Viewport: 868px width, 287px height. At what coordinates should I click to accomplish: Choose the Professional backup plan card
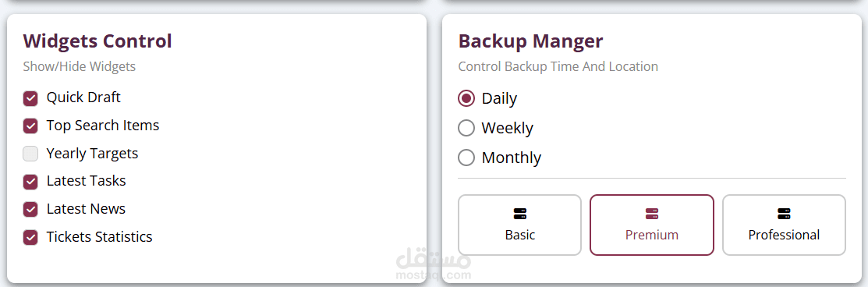pos(784,225)
